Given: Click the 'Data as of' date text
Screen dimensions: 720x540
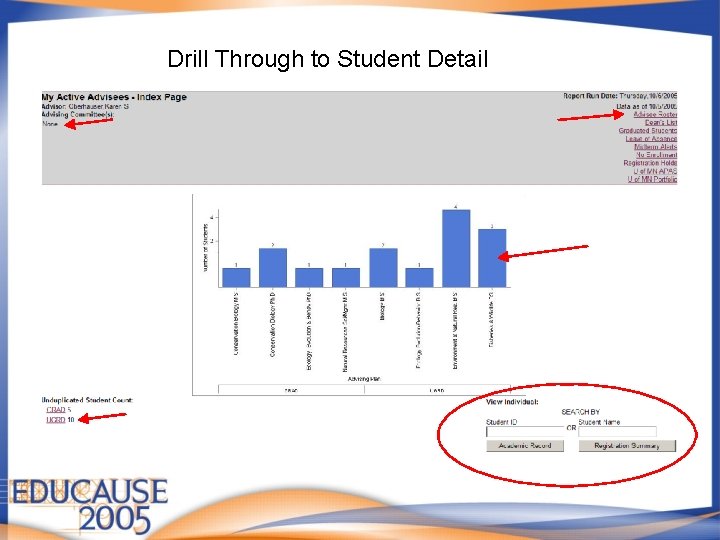Looking at the screenshot, I should pyautogui.click(x=647, y=106).
